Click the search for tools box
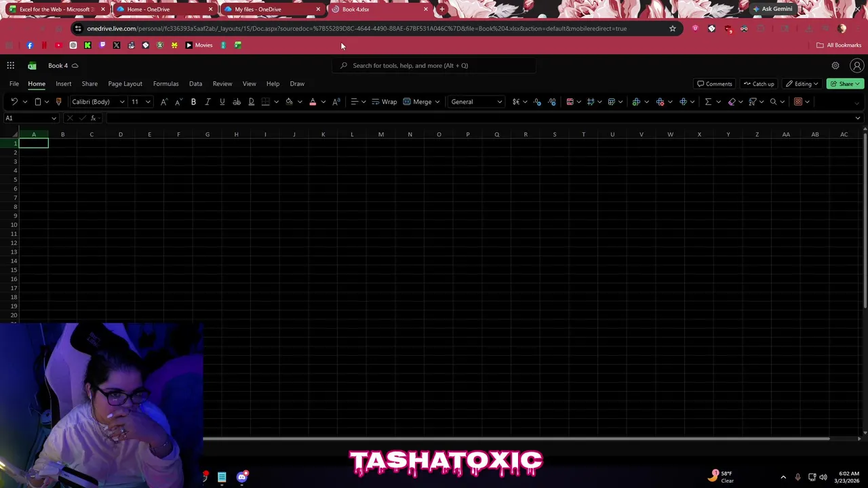The width and height of the screenshot is (868, 488). click(x=434, y=66)
